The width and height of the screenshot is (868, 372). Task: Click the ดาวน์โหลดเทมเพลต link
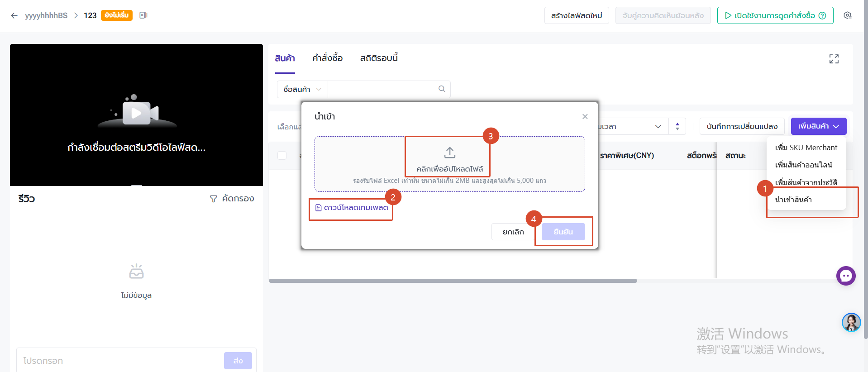pyautogui.click(x=352, y=208)
